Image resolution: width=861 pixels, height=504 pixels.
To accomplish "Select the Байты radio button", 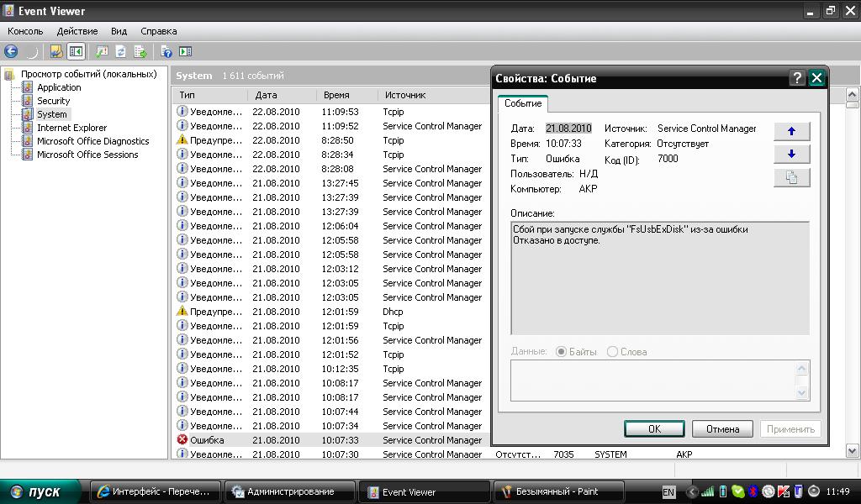I will tap(561, 351).
